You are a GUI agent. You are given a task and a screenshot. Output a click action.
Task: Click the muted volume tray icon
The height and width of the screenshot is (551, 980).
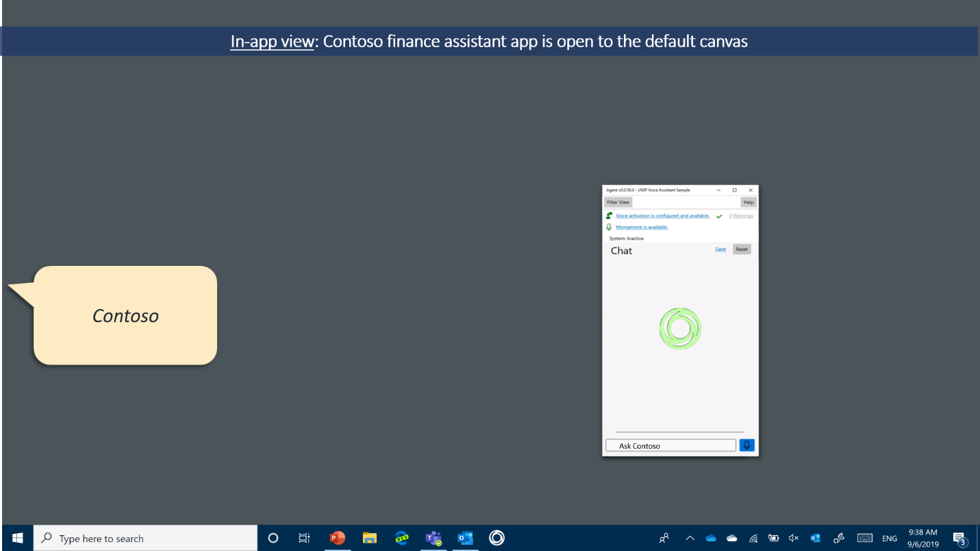click(x=794, y=539)
